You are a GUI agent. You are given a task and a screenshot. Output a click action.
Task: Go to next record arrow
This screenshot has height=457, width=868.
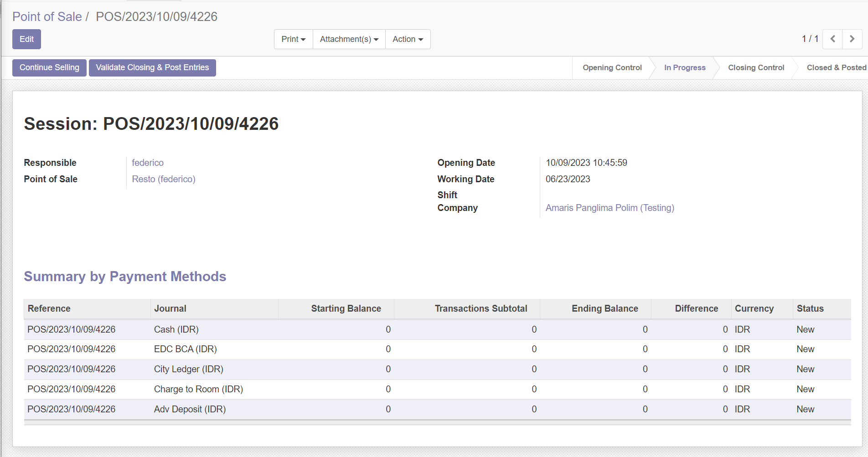(852, 39)
